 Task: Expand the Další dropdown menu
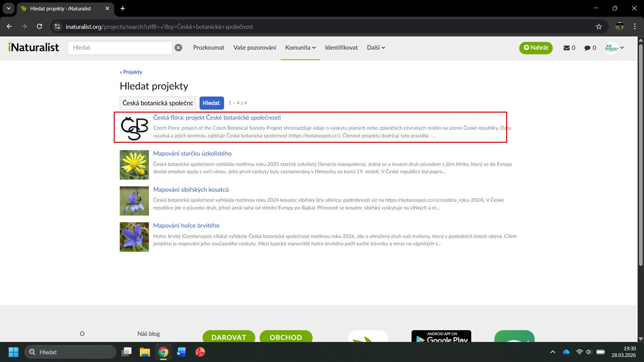[x=376, y=48]
